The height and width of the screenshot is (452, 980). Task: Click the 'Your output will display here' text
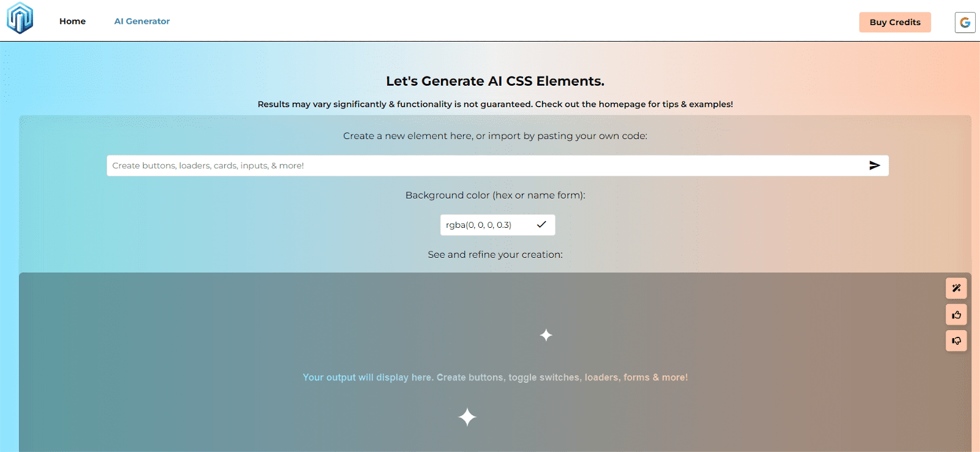[x=495, y=377]
